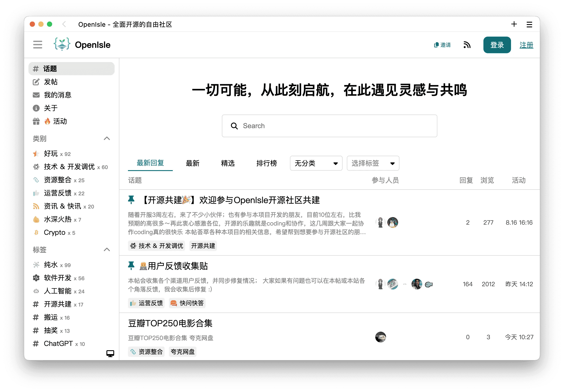Open the hamburger navigation menu
Image resolution: width=564 pixels, height=392 pixels.
point(37,45)
